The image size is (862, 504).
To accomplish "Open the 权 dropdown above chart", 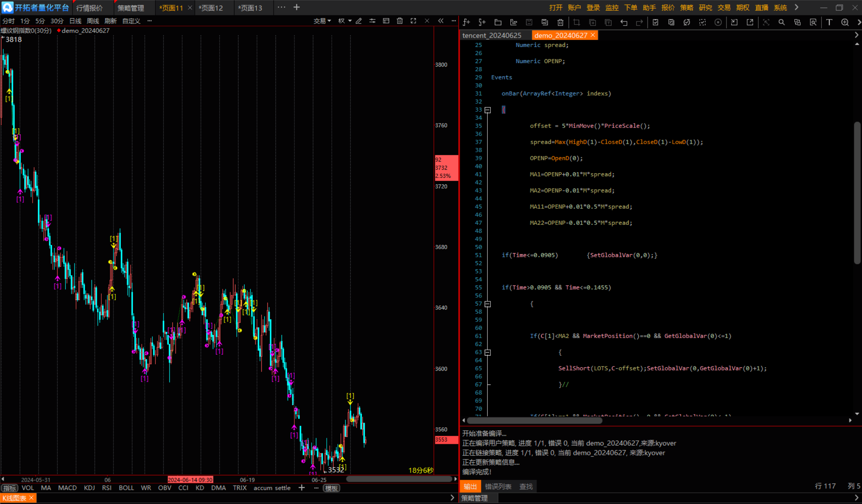I will (345, 21).
